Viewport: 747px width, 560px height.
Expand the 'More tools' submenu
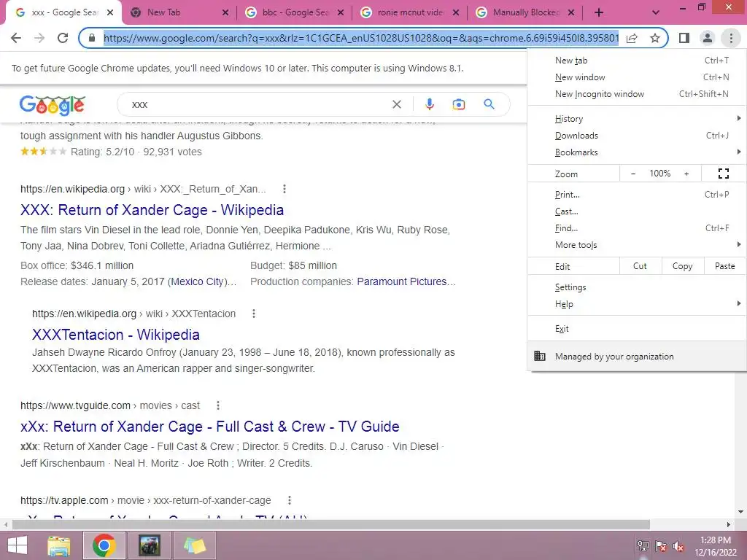pos(637,245)
